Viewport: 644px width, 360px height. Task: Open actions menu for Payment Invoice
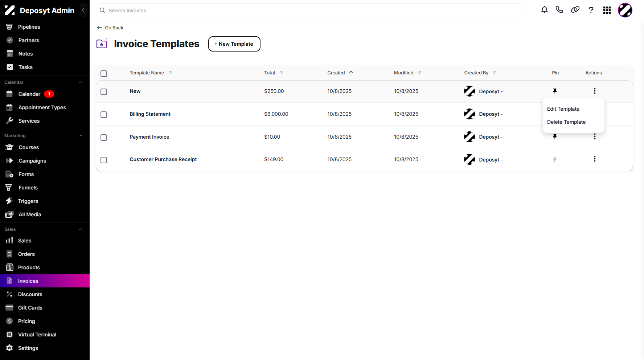pos(595,136)
